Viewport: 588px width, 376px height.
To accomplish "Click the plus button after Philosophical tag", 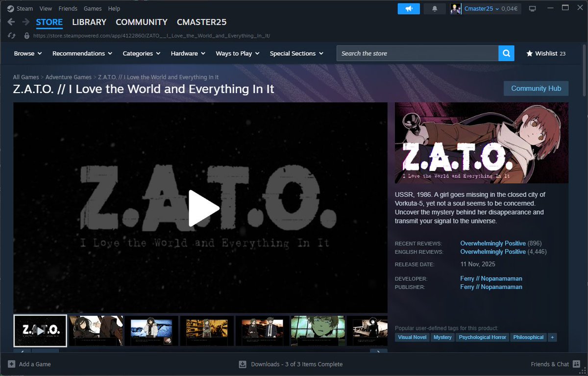I will pos(553,337).
